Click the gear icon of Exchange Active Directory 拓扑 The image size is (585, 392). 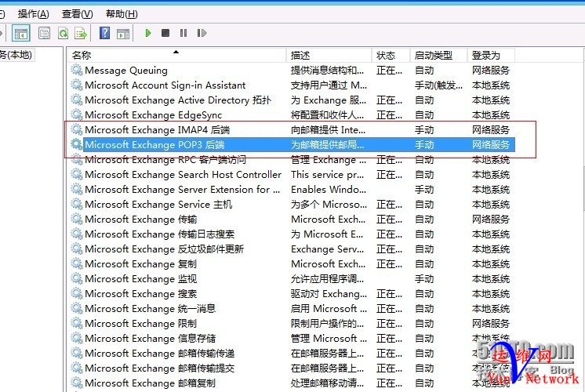click(77, 100)
